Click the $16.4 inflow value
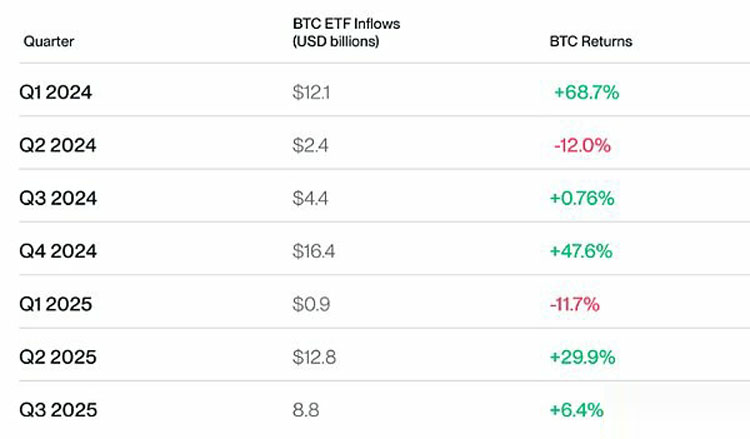 pos(313,251)
